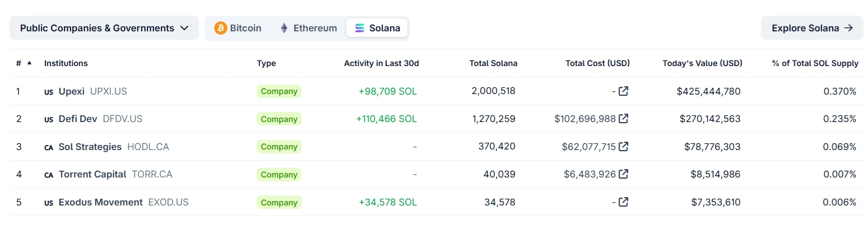The width and height of the screenshot is (868, 229).
Task: Click the Solana logo icon
Action: (360, 28)
